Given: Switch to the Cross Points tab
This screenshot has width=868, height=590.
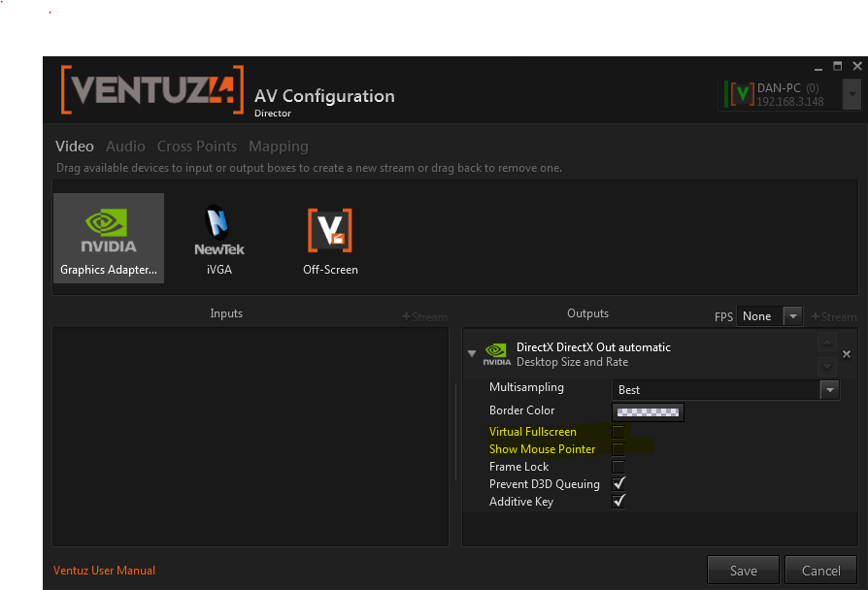Looking at the screenshot, I should [x=197, y=147].
